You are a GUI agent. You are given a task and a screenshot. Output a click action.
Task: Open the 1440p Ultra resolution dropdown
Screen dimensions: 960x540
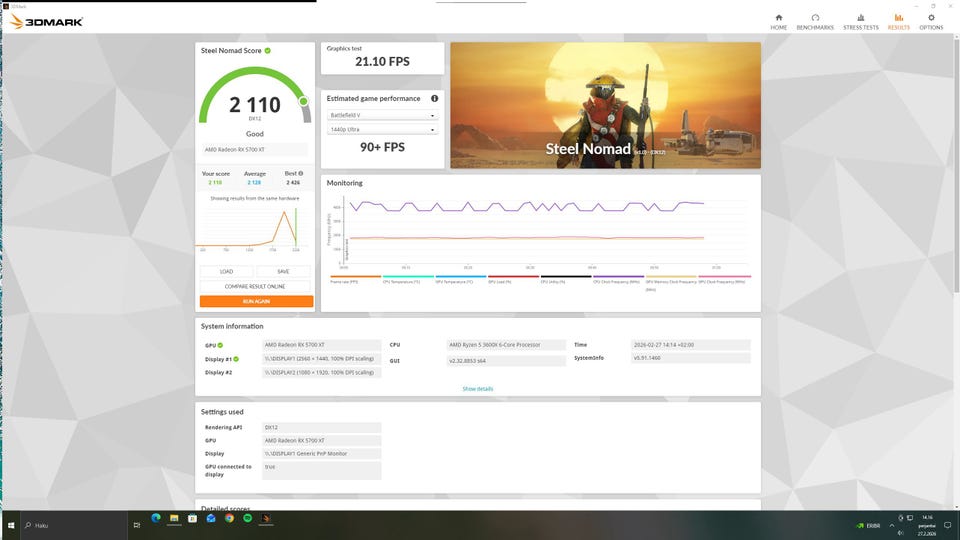point(382,129)
